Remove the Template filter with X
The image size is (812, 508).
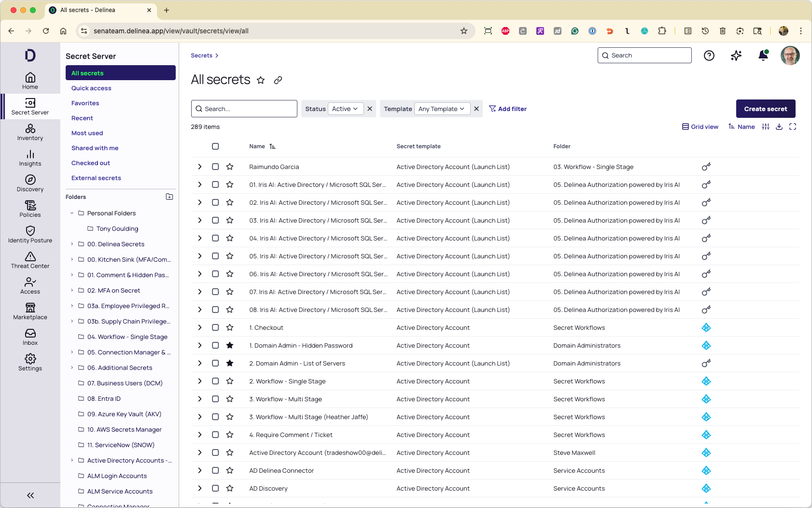coord(476,109)
